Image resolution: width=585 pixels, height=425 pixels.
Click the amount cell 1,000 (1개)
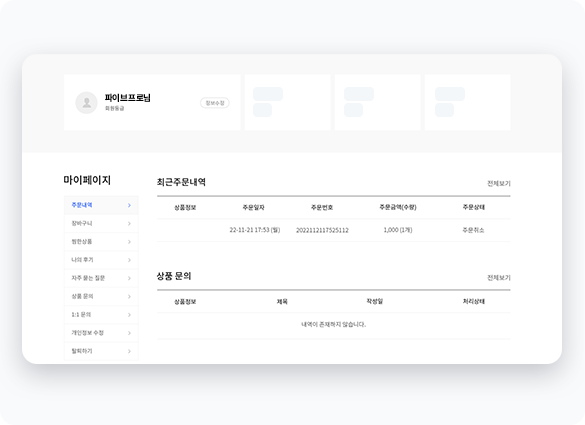tap(398, 230)
